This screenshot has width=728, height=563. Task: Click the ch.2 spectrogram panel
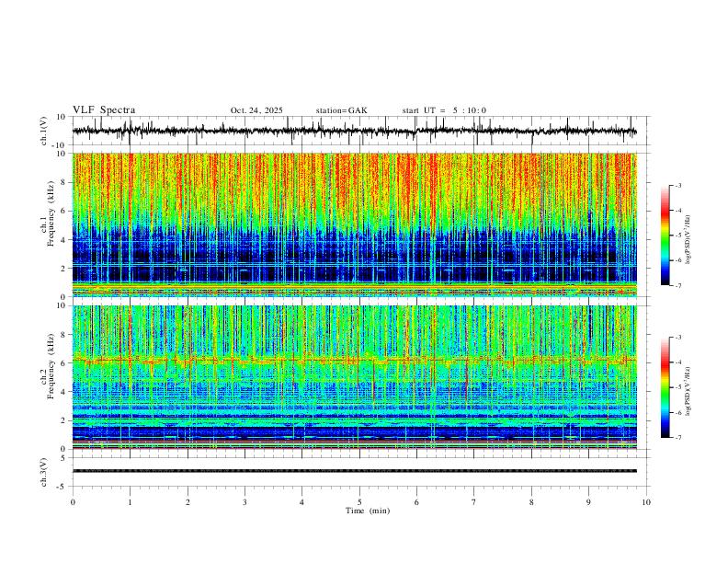click(355, 377)
